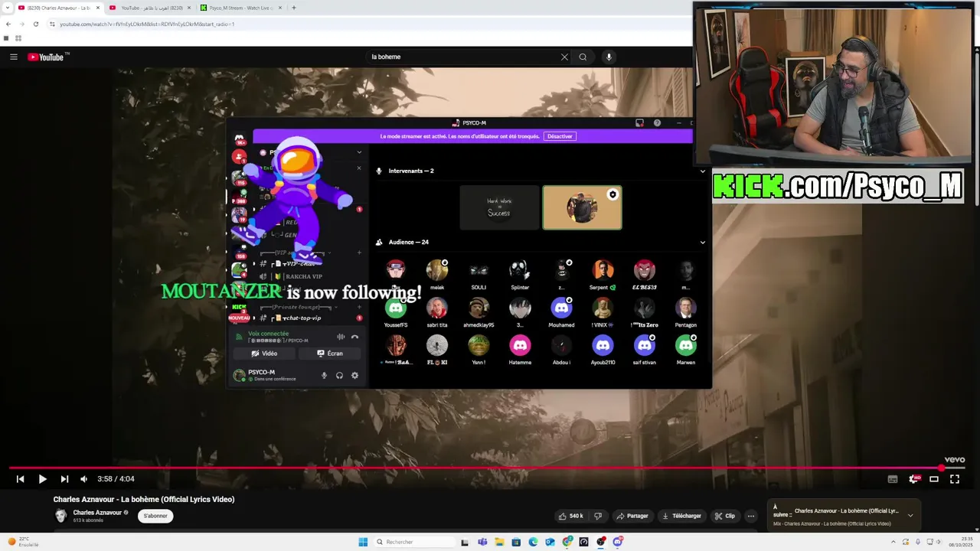Open Discord direct messages home icon

240,139
